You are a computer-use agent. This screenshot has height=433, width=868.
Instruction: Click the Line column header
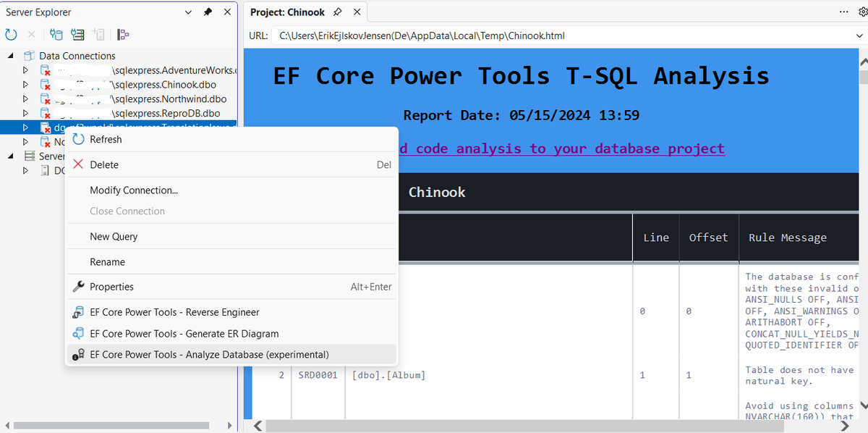(x=656, y=237)
